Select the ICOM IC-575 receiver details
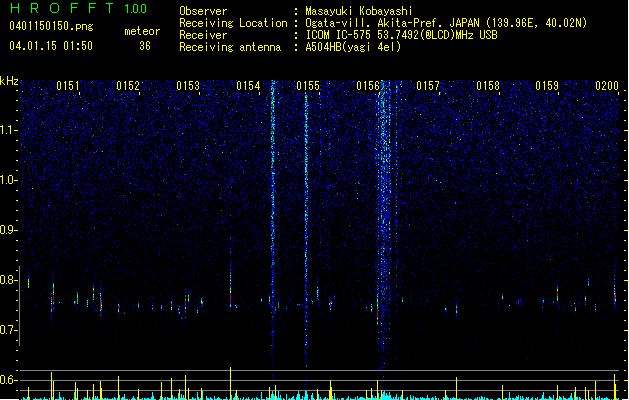The width and height of the screenshot is (629, 400). pos(401,35)
